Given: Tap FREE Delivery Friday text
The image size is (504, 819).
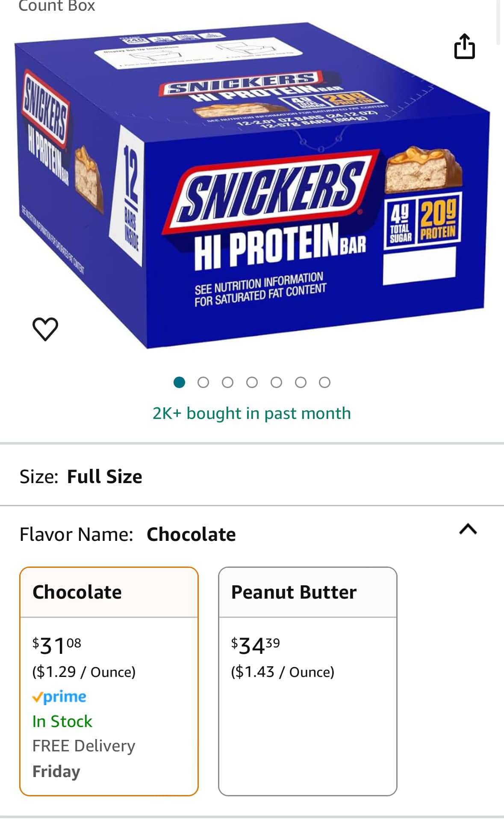Looking at the screenshot, I should pyautogui.click(x=84, y=758).
